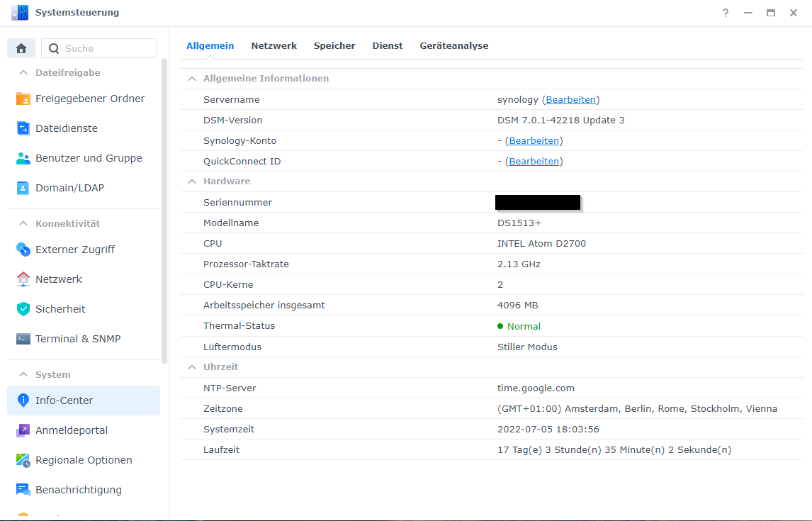Viewport: 812px width, 521px height.
Task: Minimize the Systemsteuerung window
Action: click(748, 13)
